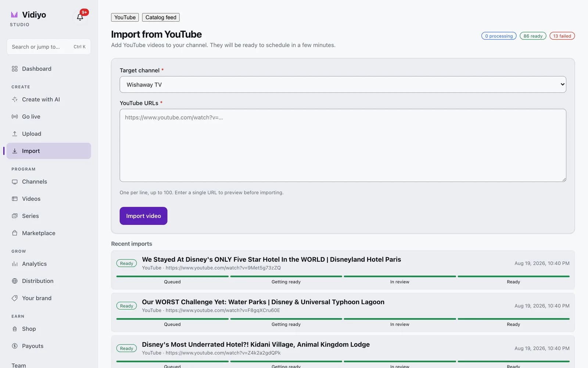This screenshot has height=368, width=588.
Task: Open the Dashboard menu item
Action: pyautogui.click(x=49, y=69)
